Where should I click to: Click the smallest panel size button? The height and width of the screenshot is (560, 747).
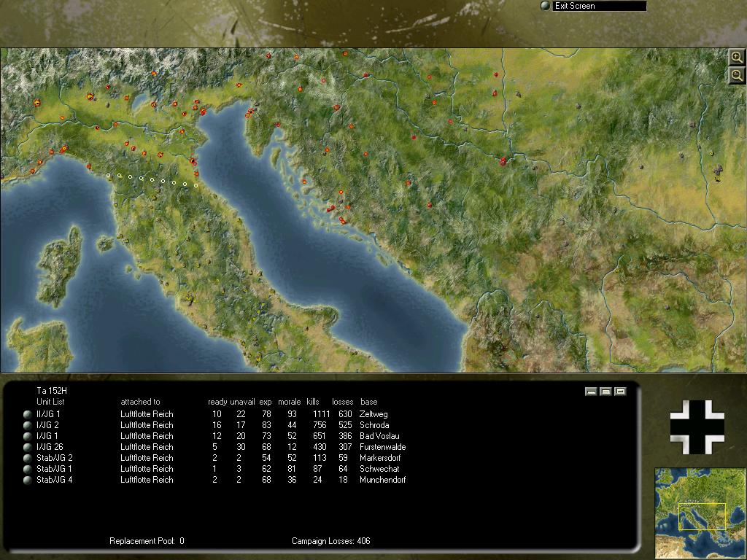tap(591, 392)
